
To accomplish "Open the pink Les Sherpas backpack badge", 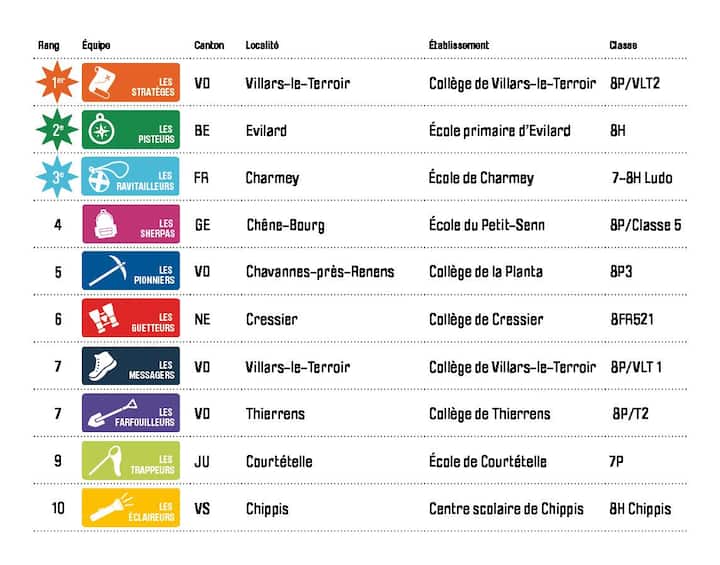I will click(131, 225).
